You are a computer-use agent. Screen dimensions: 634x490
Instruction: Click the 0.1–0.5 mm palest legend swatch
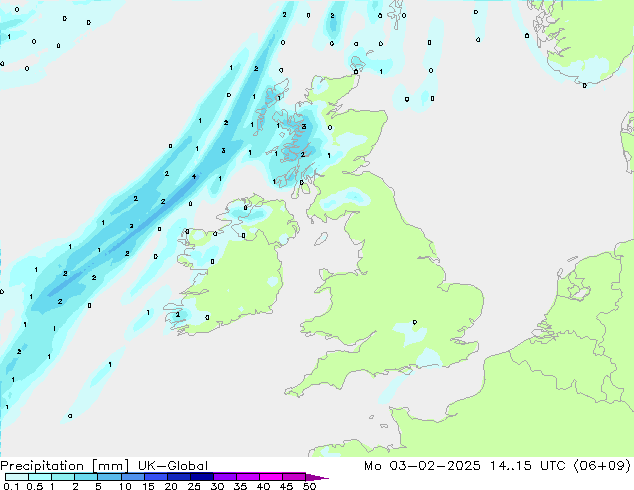pyautogui.click(x=17, y=477)
